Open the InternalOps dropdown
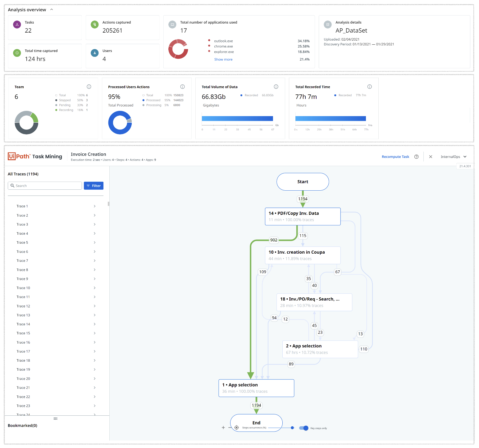The height and width of the screenshot is (448, 479). point(454,157)
